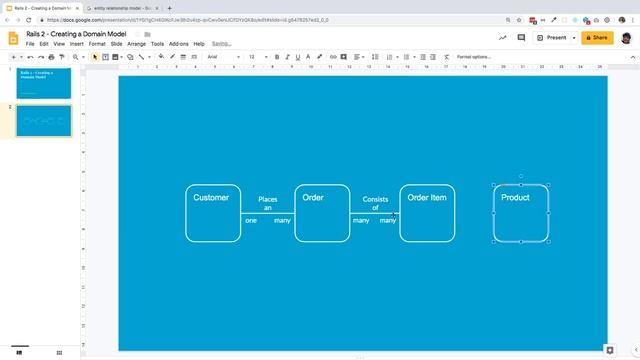Click the new slide plus button
The image size is (640, 360).
[13, 57]
